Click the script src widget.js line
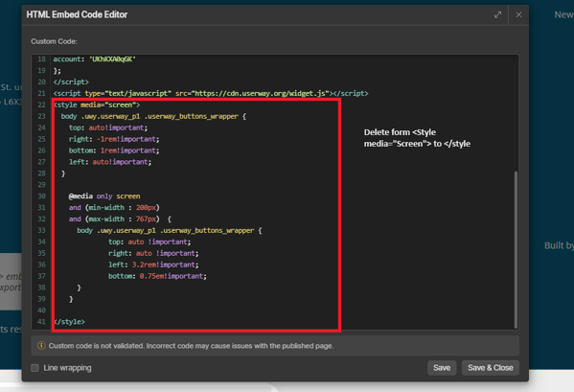The width and height of the screenshot is (574, 392). pyautogui.click(x=211, y=93)
